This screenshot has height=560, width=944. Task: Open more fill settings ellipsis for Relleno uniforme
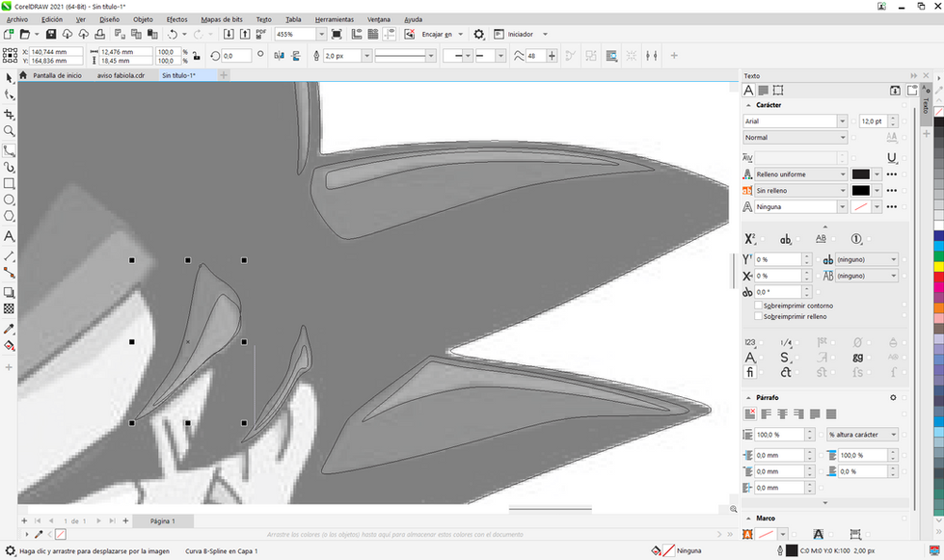(892, 174)
